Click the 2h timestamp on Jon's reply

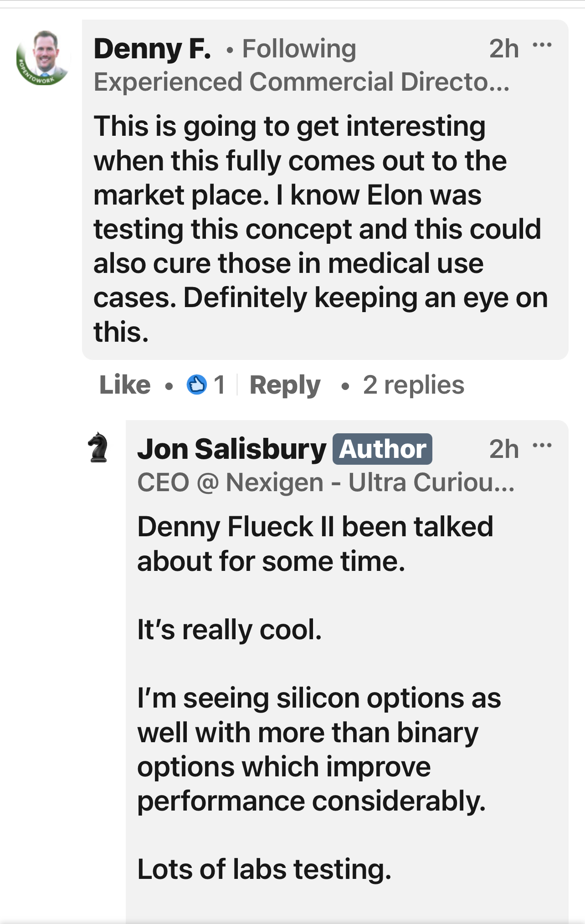(x=503, y=449)
